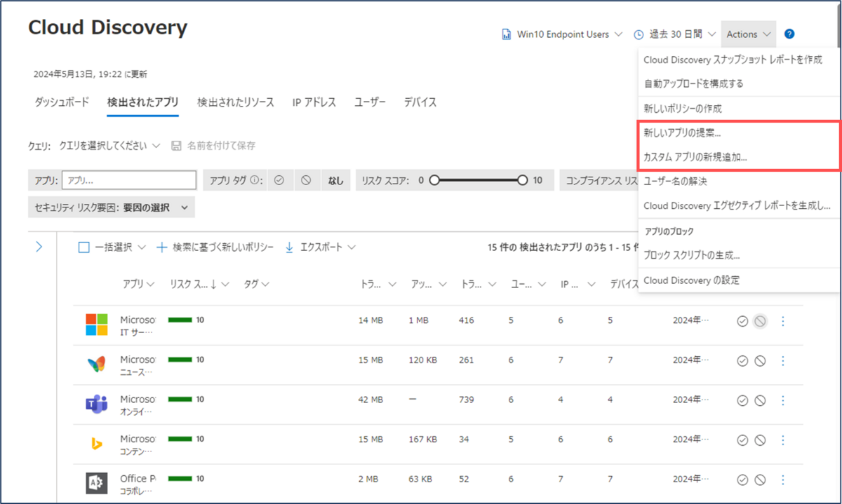The height and width of the screenshot is (504, 842).
Task: Switch to the デバイス tab
Action: (420, 102)
